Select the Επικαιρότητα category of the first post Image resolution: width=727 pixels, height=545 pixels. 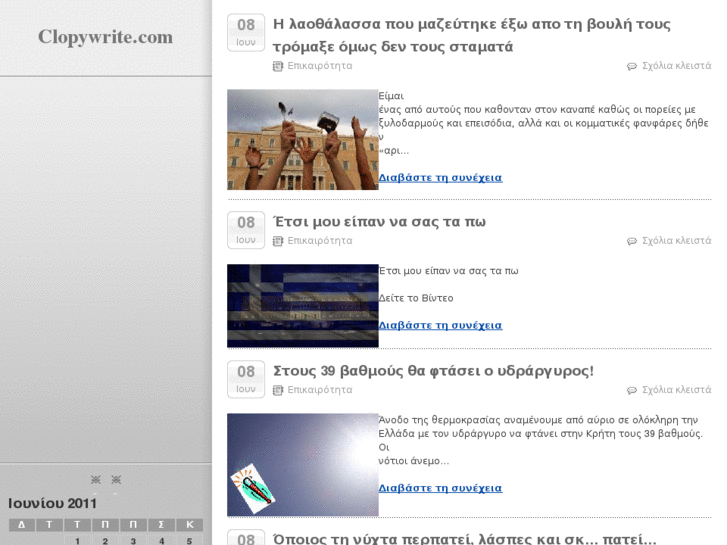[x=319, y=66]
